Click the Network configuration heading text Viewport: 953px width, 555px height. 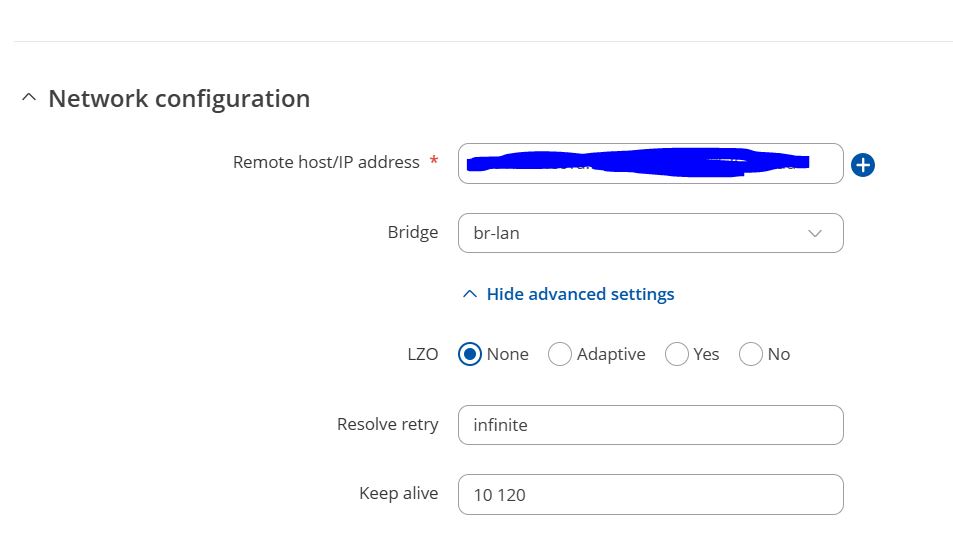point(179,99)
